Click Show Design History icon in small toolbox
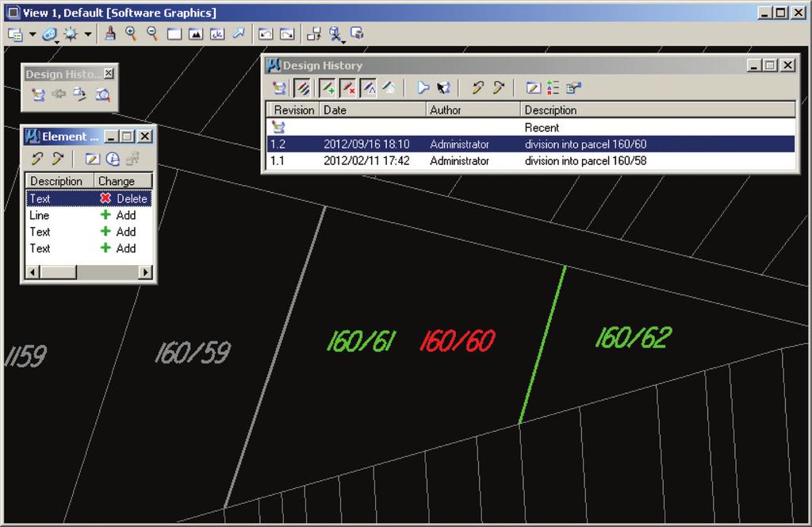812x527 pixels. coord(38,94)
